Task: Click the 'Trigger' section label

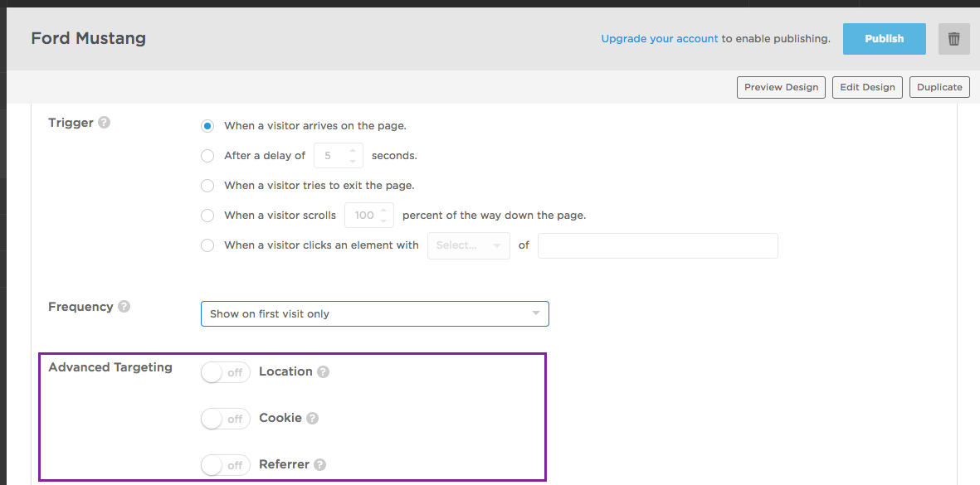Action: (x=71, y=123)
